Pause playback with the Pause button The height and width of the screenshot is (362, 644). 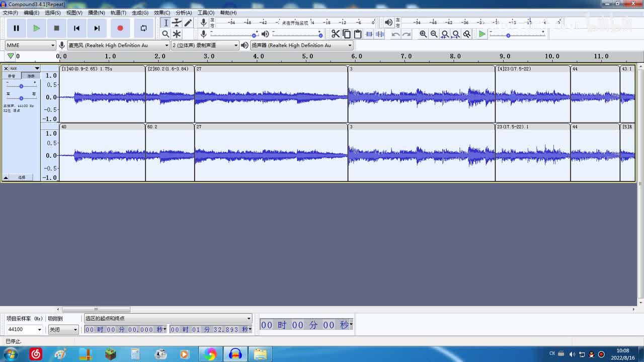(x=16, y=28)
